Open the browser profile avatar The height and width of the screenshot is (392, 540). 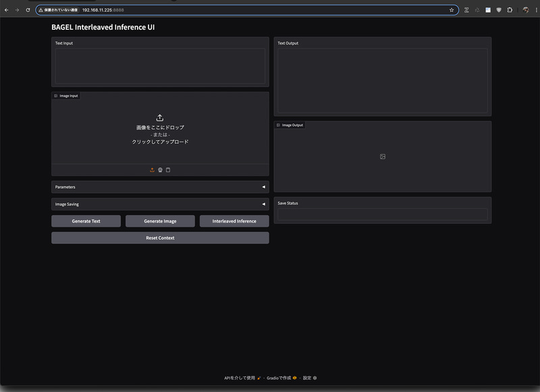(x=526, y=10)
